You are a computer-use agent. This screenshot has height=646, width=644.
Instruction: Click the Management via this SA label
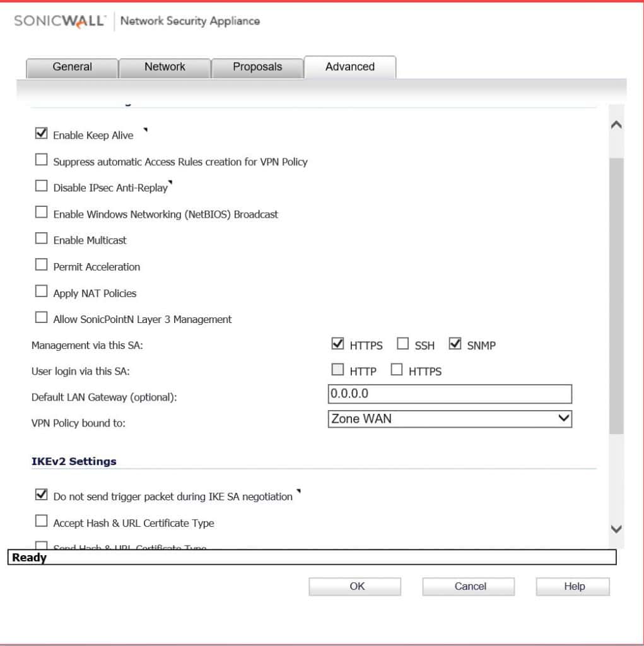[x=87, y=345]
